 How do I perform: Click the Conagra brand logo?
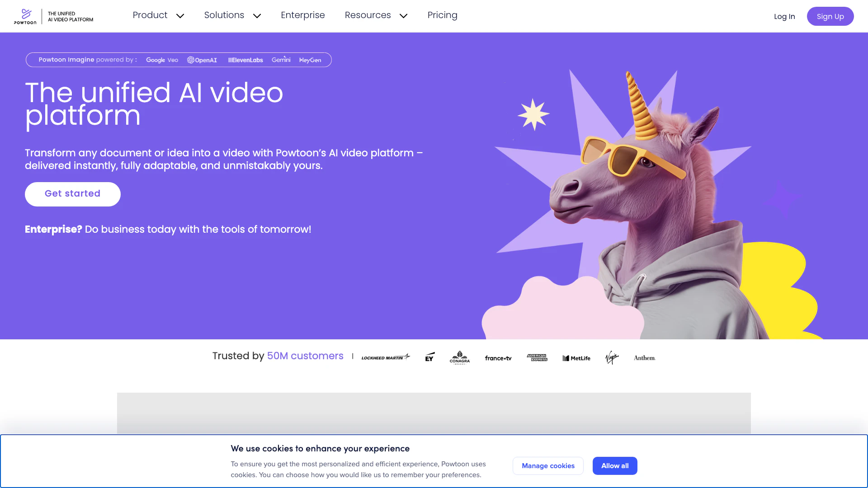click(x=459, y=357)
